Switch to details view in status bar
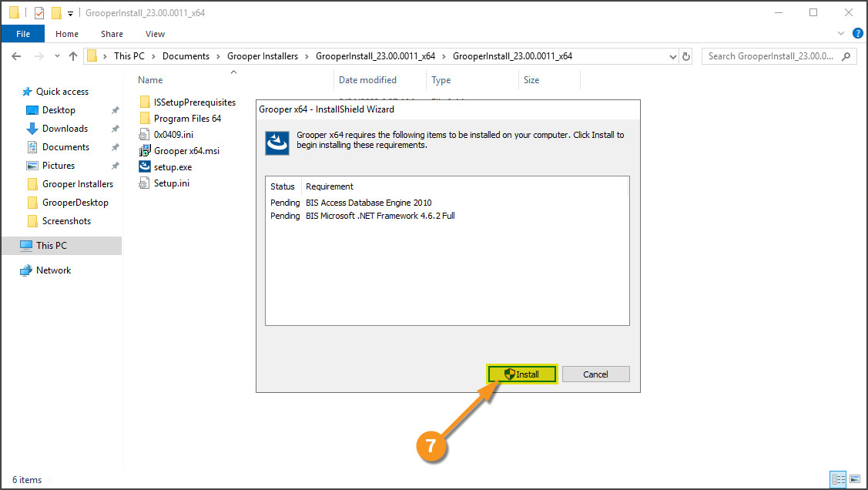The image size is (868, 490). (838, 479)
